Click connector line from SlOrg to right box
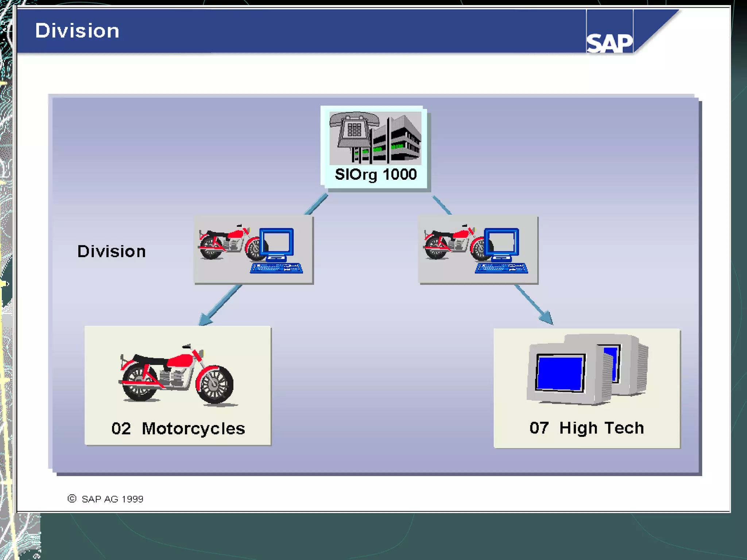Screen dimensions: 747x560 [442, 205]
